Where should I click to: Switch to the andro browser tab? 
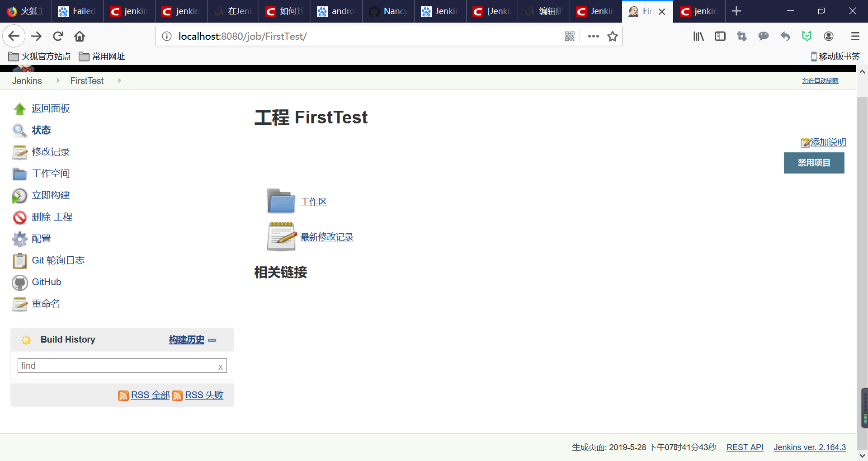point(336,11)
